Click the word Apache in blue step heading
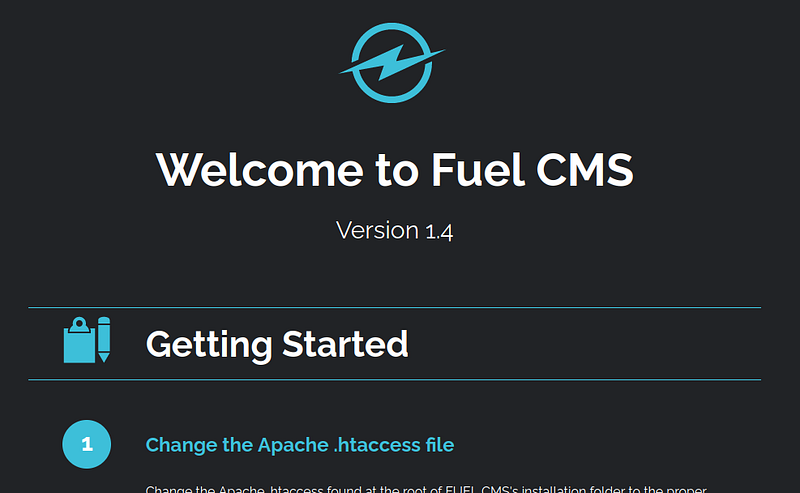Screen dimensions: 800x493 pyautogui.click(x=293, y=446)
